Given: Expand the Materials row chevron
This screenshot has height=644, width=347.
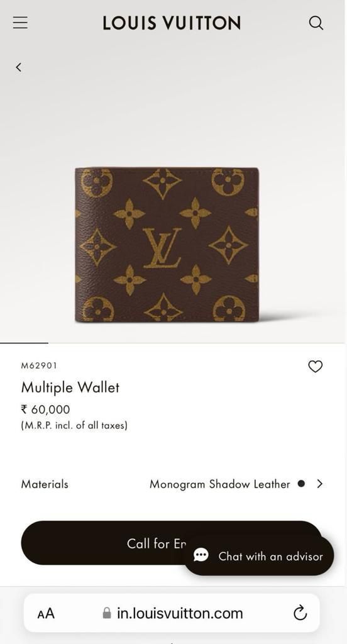Looking at the screenshot, I should click(x=320, y=484).
